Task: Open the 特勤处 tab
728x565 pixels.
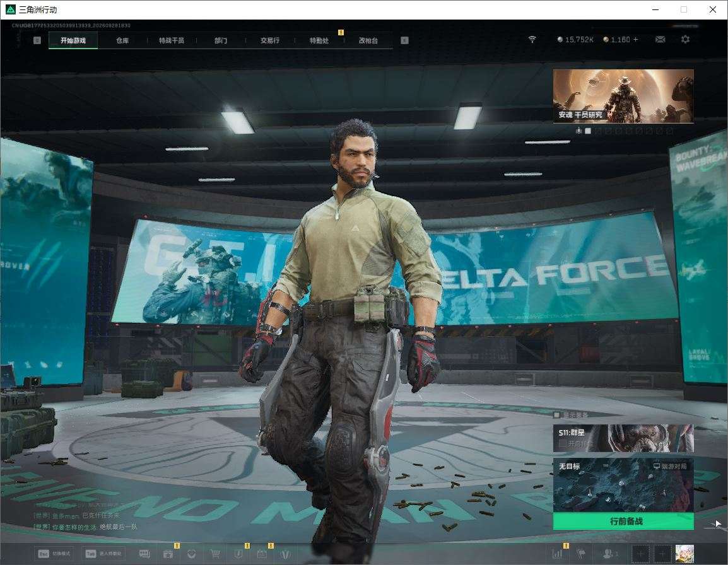Action: (319, 40)
